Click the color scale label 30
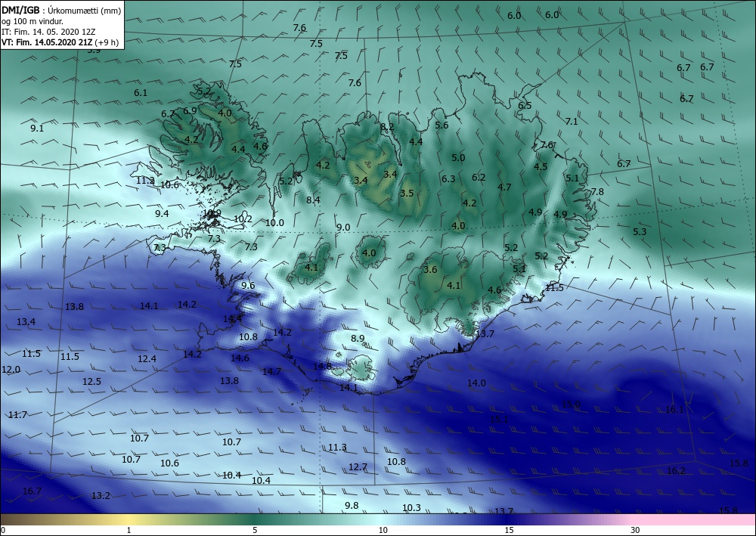 (636, 530)
